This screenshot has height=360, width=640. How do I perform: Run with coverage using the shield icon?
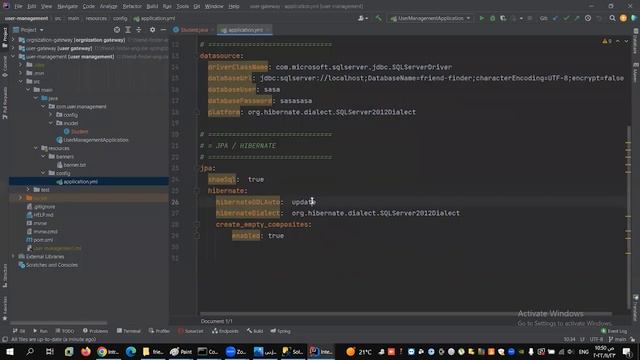503,18
